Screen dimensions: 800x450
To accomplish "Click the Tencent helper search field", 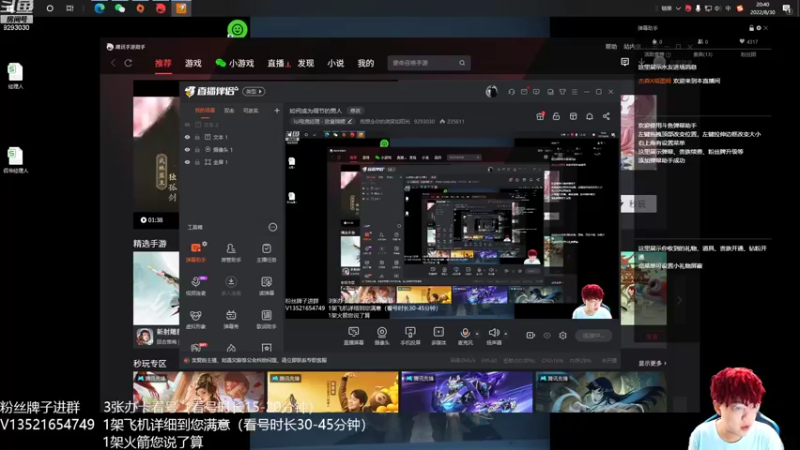I will pyautogui.click(x=428, y=63).
